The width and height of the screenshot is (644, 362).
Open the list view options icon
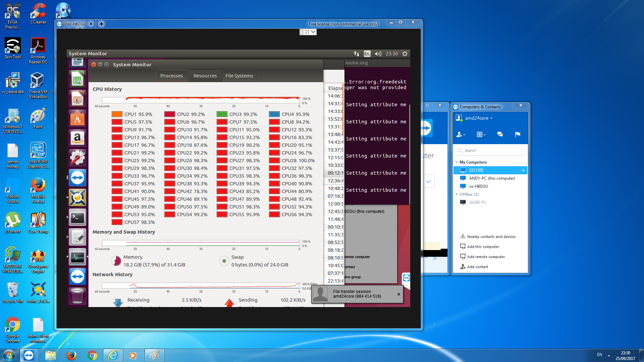point(481,134)
